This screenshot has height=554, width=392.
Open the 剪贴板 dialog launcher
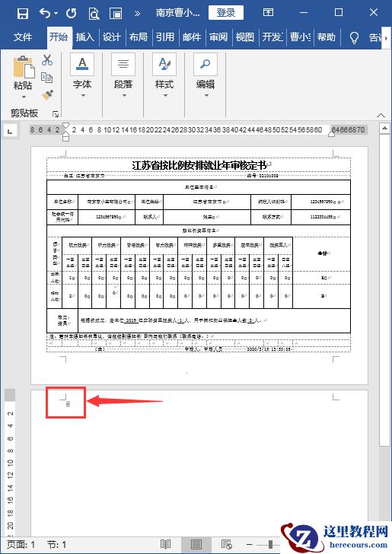[x=56, y=114]
